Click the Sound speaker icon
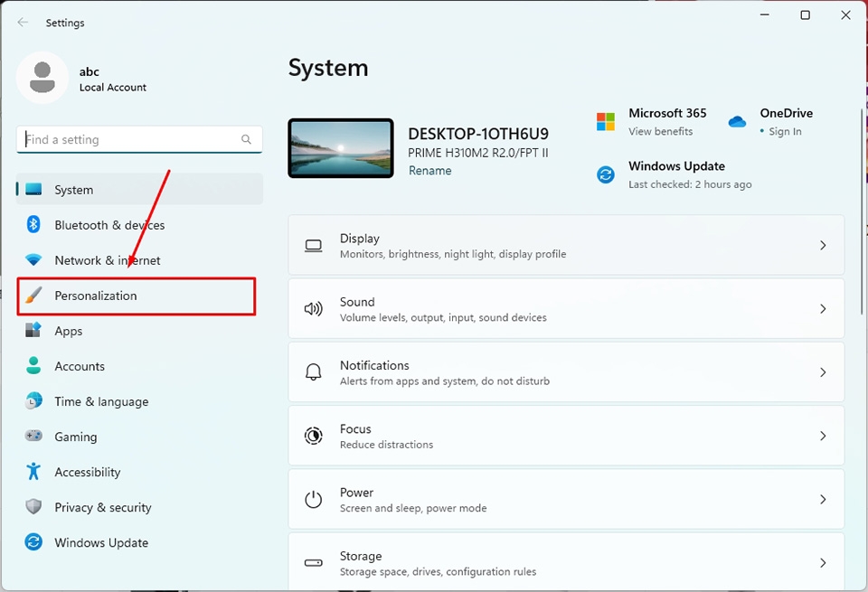Viewport: 868px width, 592px height. point(314,309)
